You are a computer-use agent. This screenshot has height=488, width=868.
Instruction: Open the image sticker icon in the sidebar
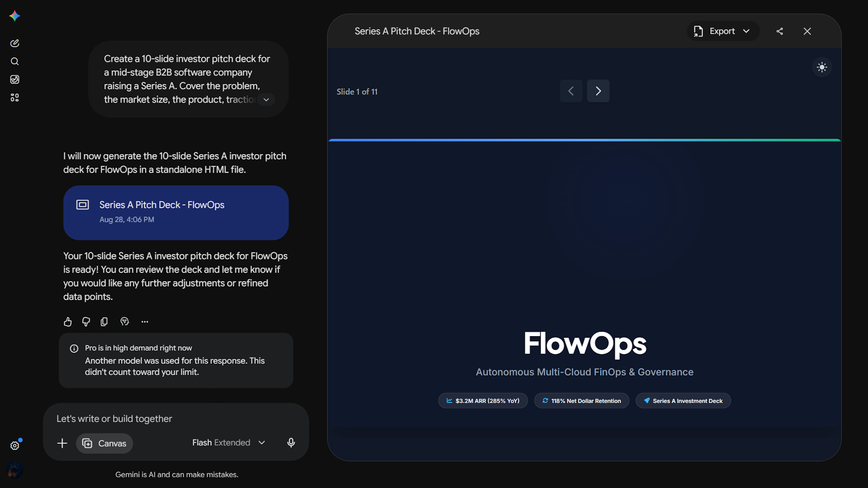tap(14, 79)
